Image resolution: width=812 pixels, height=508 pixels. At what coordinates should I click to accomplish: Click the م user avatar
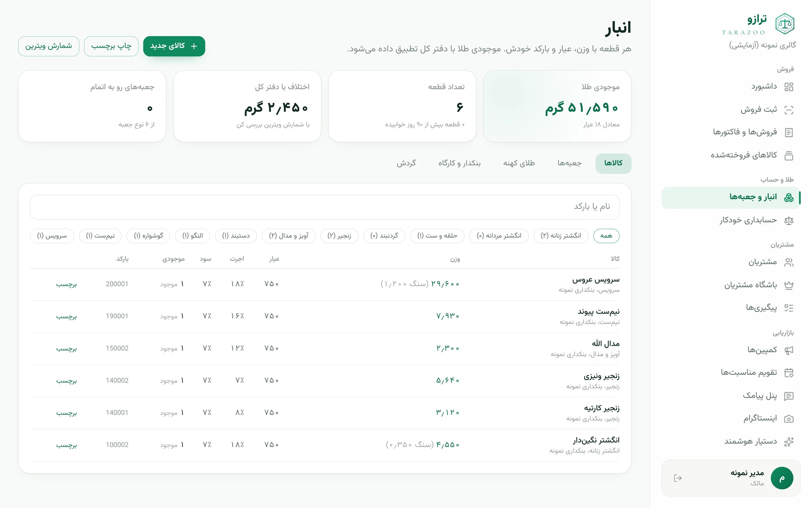click(782, 478)
